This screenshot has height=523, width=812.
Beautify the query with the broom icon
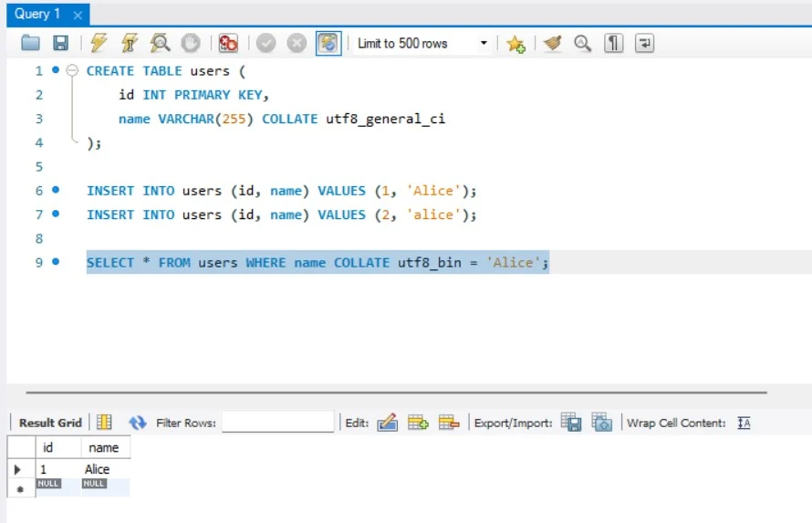point(552,43)
